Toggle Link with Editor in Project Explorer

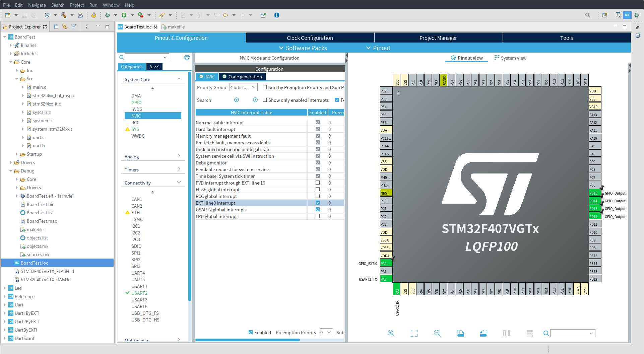[x=65, y=27]
